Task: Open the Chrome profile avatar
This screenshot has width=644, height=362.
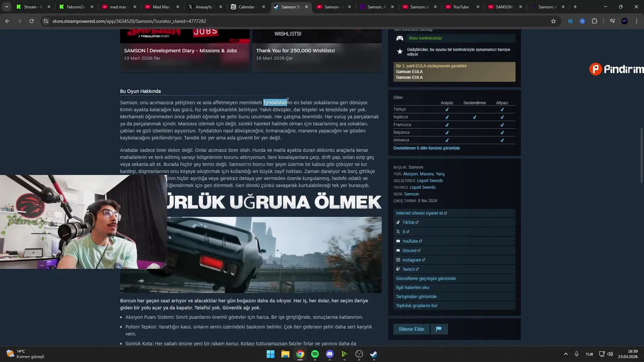Action: point(624,21)
